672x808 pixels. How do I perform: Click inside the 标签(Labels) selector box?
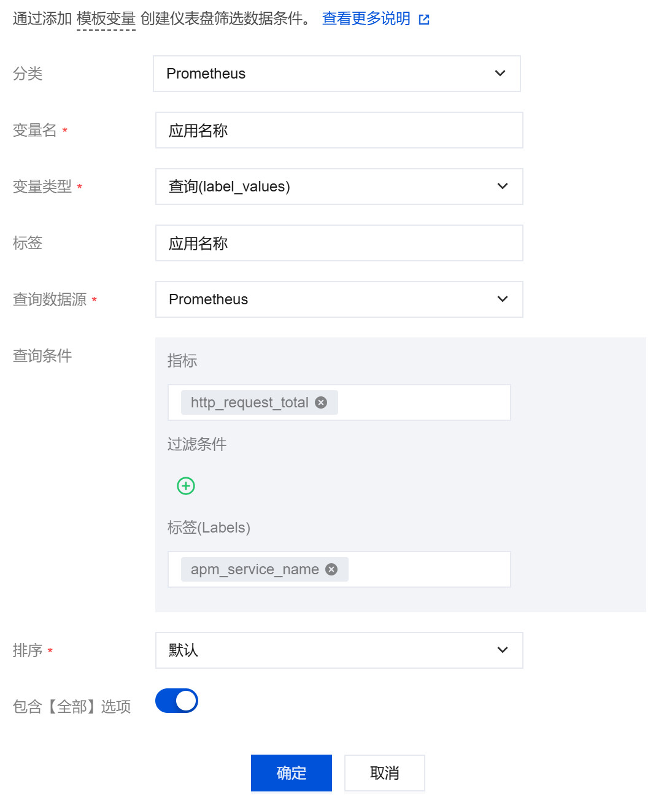(430, 569)
